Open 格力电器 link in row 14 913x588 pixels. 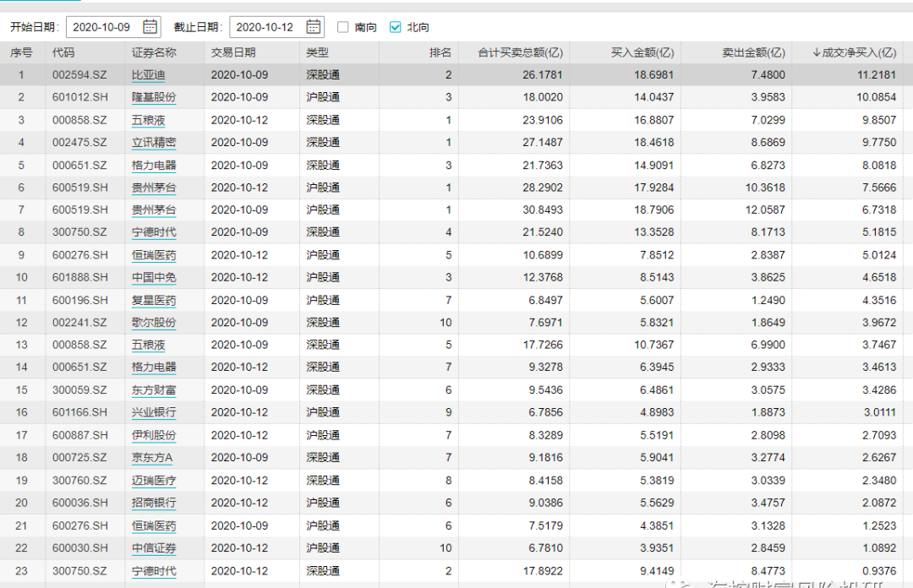point(154,367)
